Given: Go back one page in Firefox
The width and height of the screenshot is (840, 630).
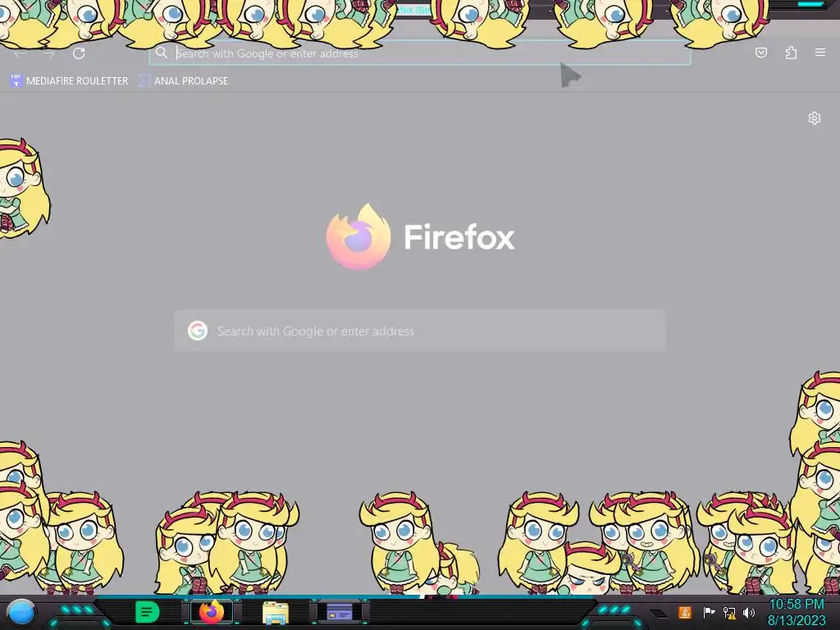Looking at the screenshot, I should (x=20, y=53).
